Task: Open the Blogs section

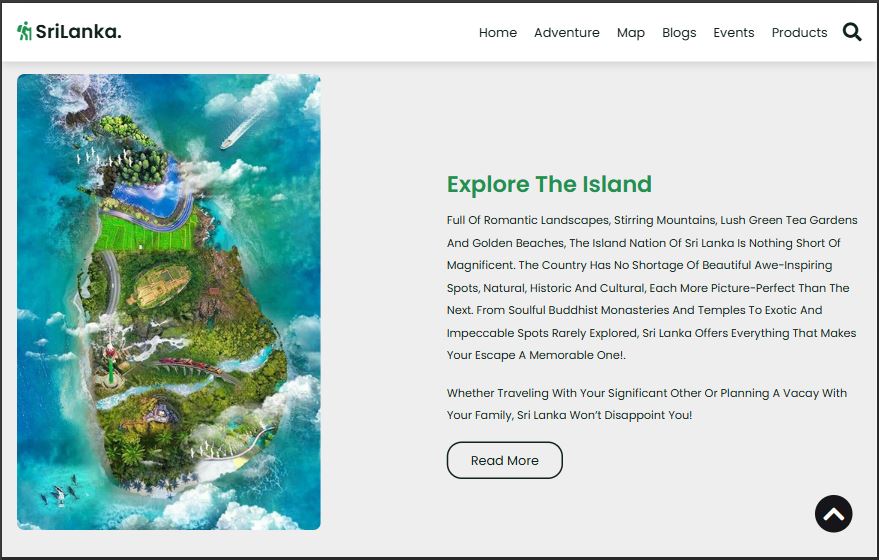Action: pos(679,33)
